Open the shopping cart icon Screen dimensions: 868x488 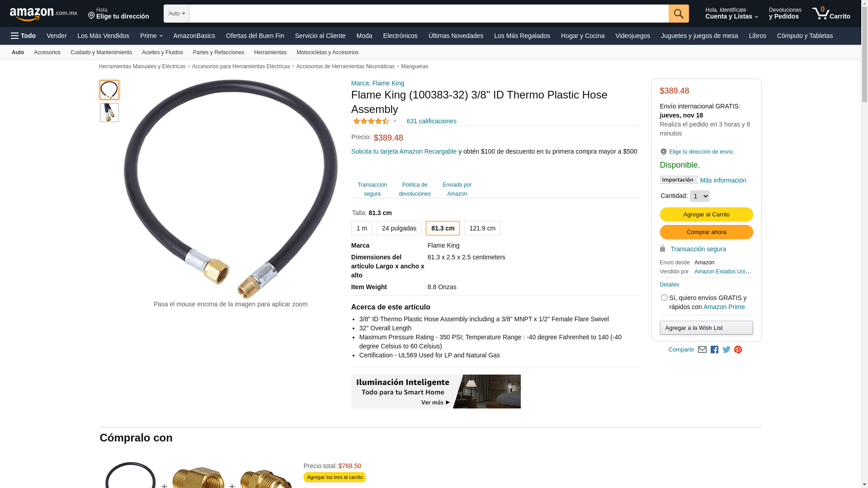coord(831,14)
